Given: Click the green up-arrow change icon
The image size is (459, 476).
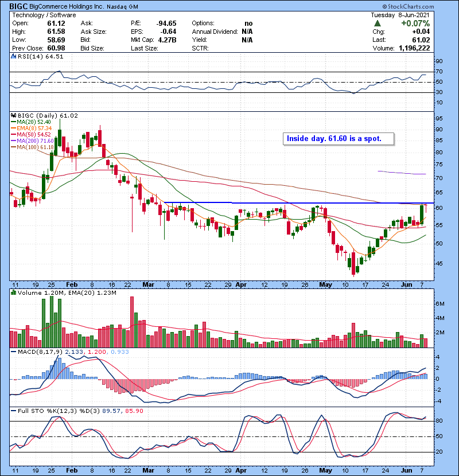Looking at the screenshot, I should coord(378,24).
